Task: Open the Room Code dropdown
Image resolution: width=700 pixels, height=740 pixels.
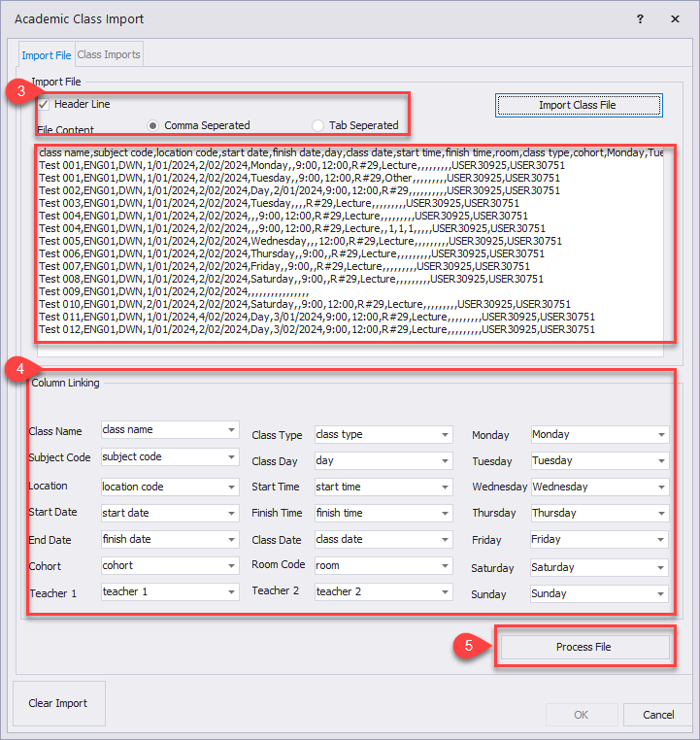Action: click(x=446, y=565)
